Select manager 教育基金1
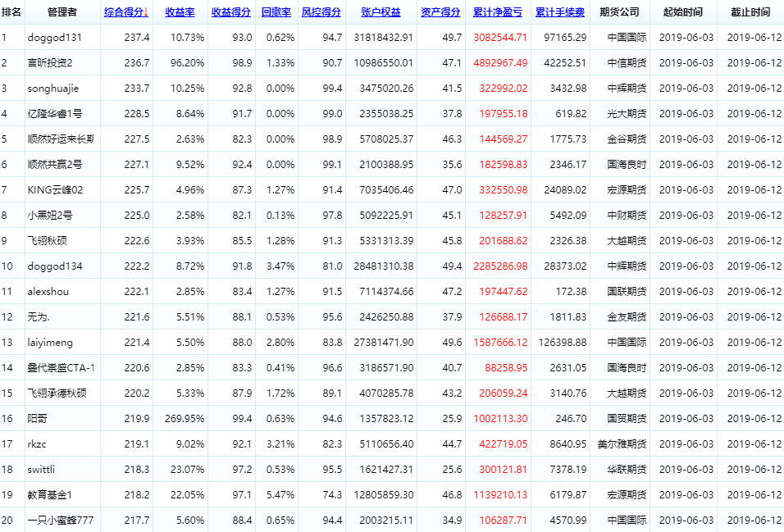 50,495
